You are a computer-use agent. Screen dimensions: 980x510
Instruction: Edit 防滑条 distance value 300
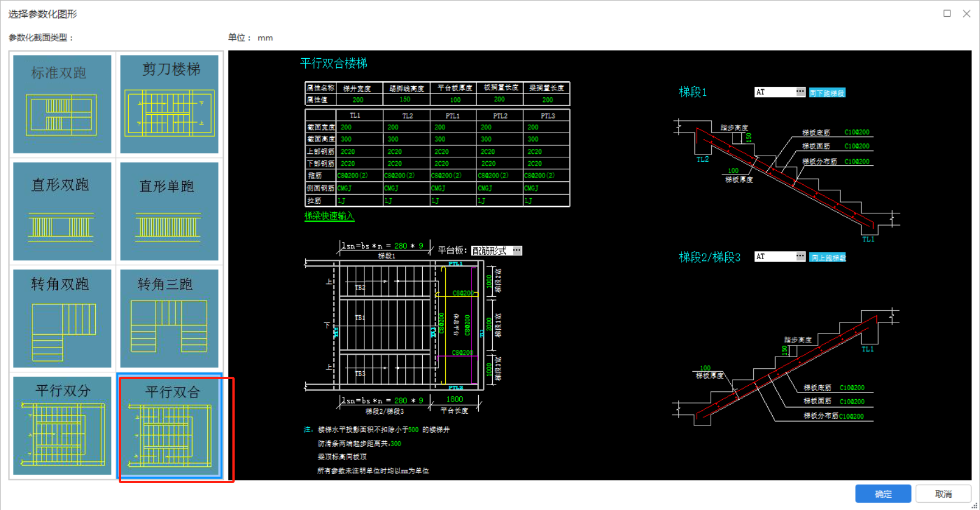tap(396, 444)
